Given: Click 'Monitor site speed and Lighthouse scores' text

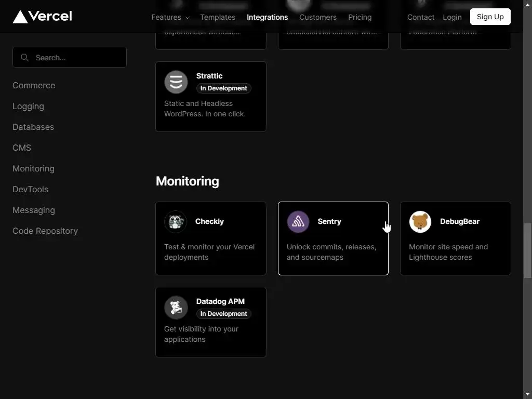Looking at the screenshot, I should pyautogui.click(x=448, y=252).
